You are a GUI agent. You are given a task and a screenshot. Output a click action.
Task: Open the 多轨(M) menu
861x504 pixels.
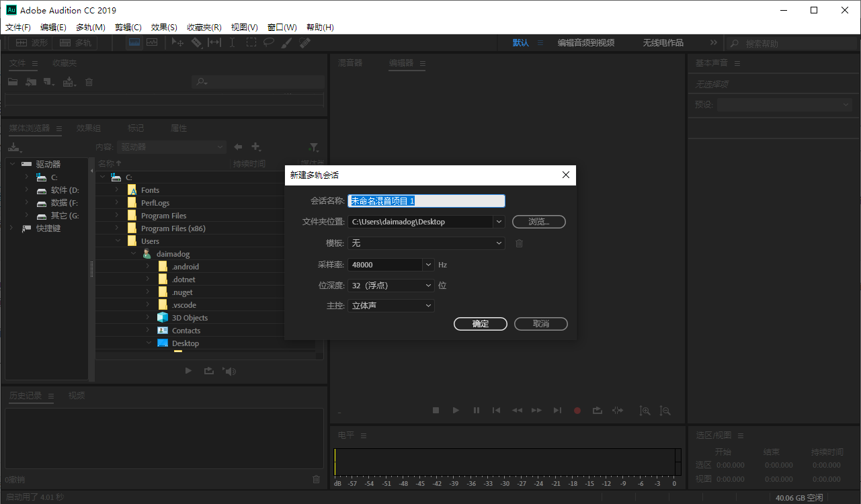click(x=91, y=28)
